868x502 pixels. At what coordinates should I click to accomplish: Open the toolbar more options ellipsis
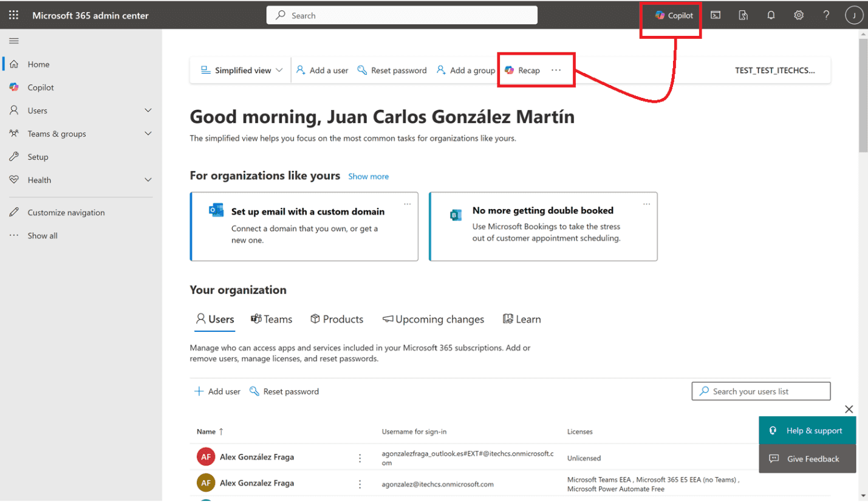(556, 70)
